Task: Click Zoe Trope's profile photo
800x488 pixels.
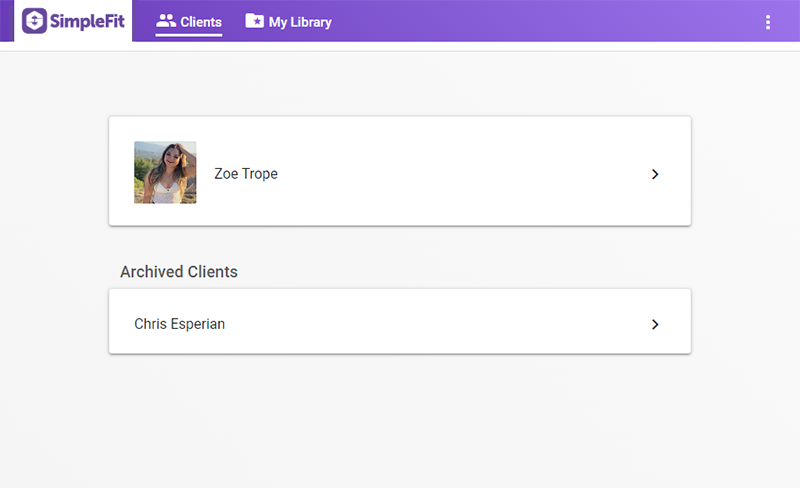Action: (165, 173)
